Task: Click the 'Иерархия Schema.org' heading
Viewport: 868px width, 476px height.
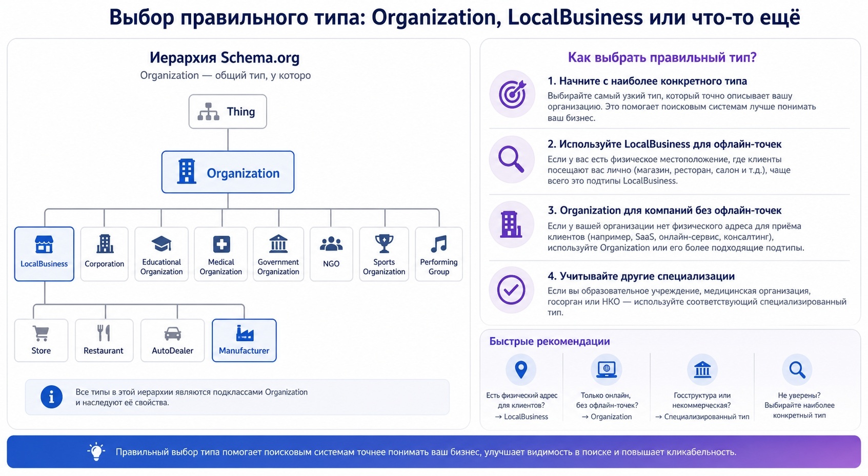Action: coord(225,57)
